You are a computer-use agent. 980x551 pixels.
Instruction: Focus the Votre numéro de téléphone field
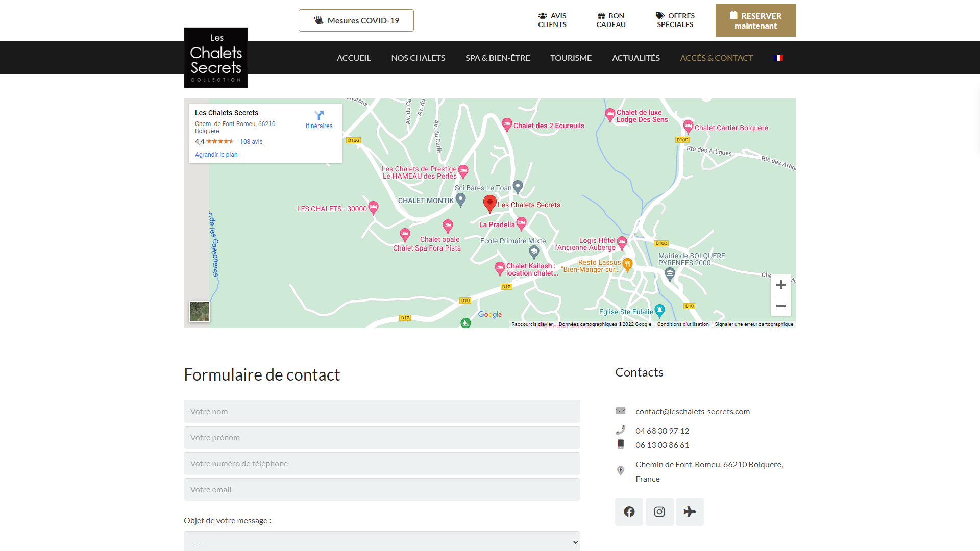point(382,463)
